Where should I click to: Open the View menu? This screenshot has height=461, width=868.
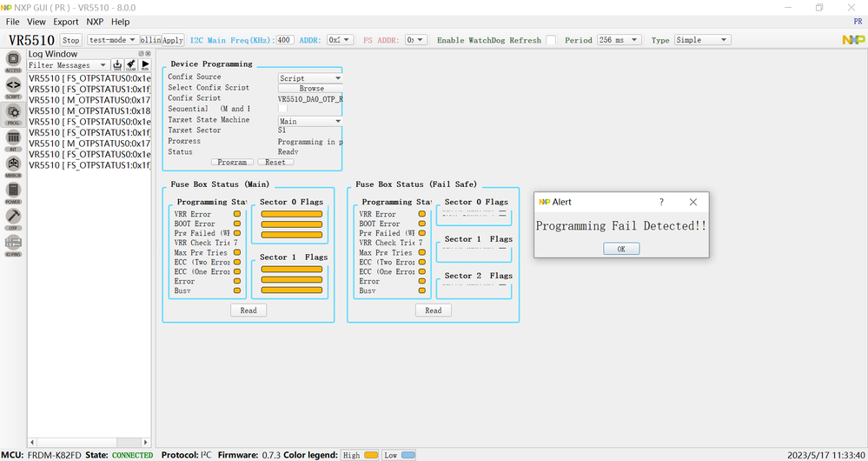coord(36,22)
